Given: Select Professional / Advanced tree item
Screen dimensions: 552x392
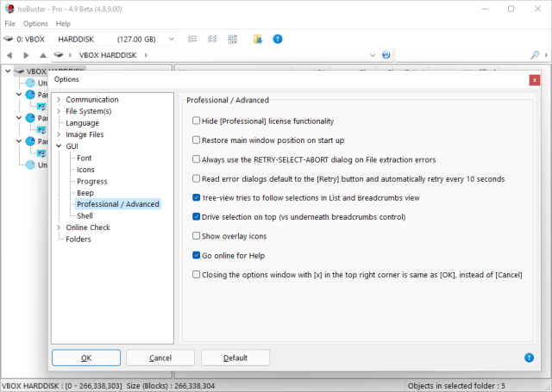Looking at the screenshot, I should coord(118,204).
